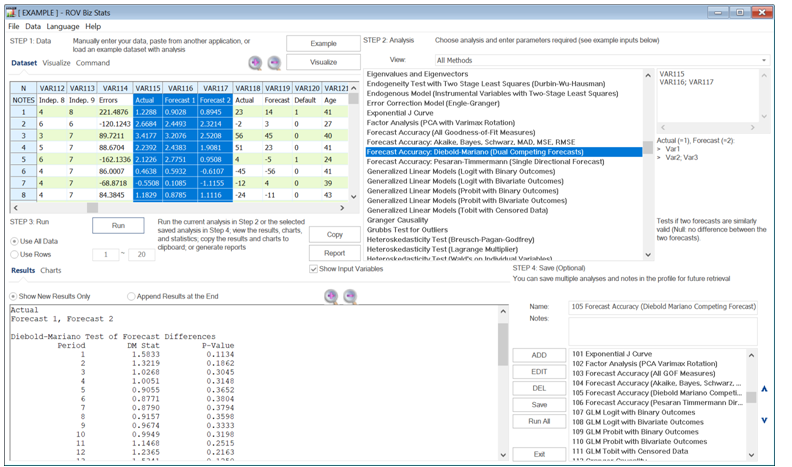Select Eigenvalues and Eigenvectors method
This screenshot has height=467, width=792.
(417, 74)
